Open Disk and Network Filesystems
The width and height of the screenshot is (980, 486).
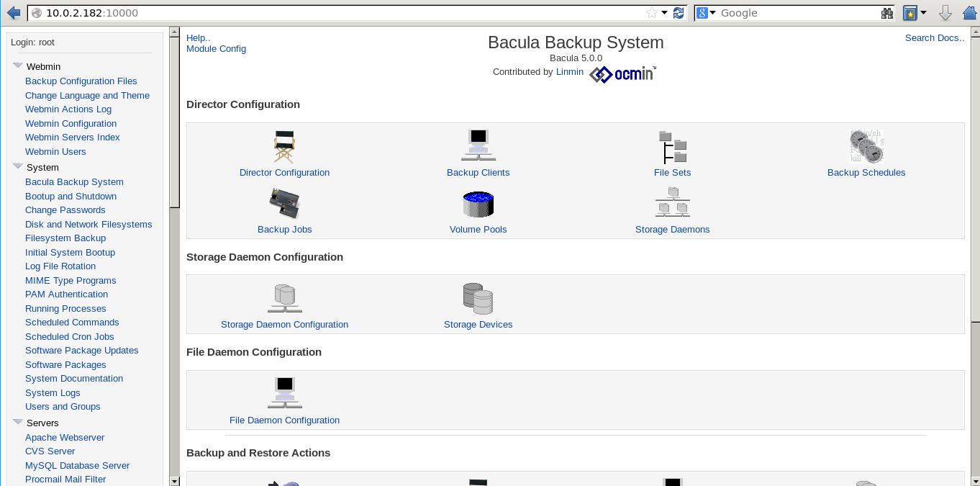89,225
